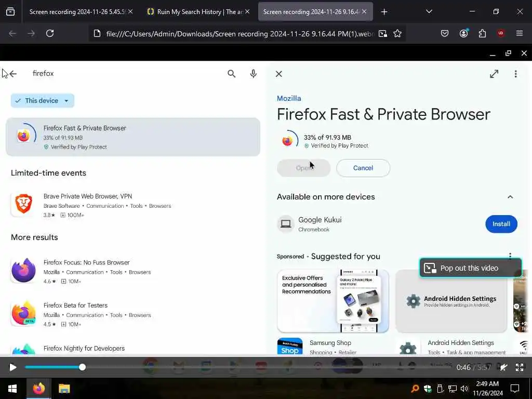Go back with the Play Store arrow

click(x=13, y=74)
